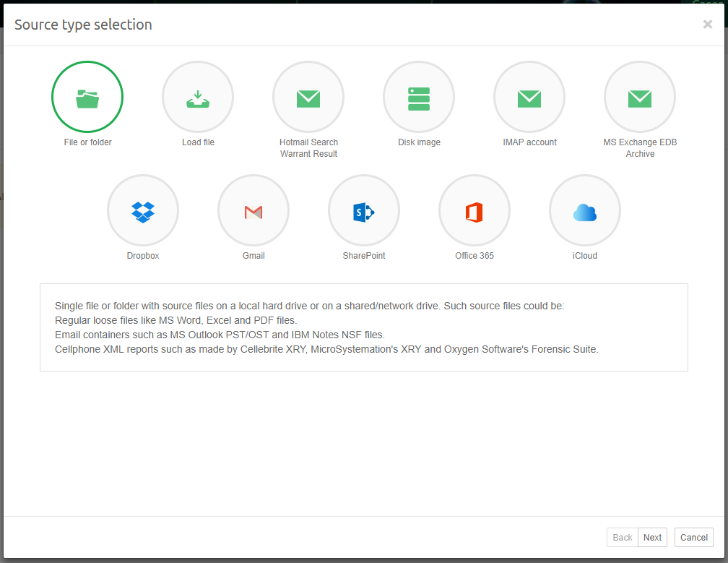Proceed by clicking the Next button
The width and height of the screenshot is (728, 563).
[652, 537]
